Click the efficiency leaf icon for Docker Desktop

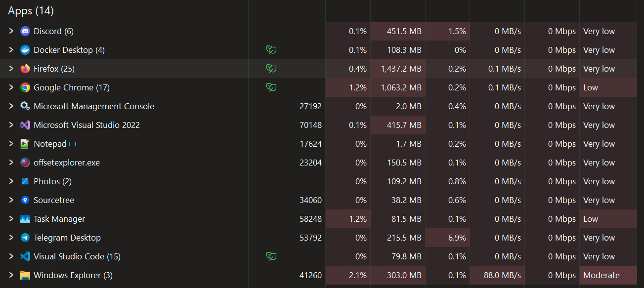coord(271,50)
